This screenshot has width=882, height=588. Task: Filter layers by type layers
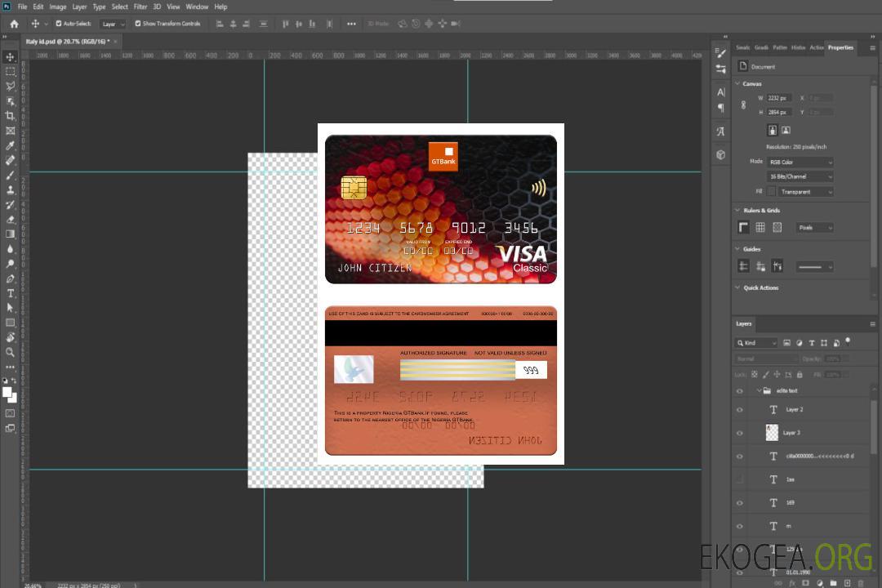click(x=812, y=343)
